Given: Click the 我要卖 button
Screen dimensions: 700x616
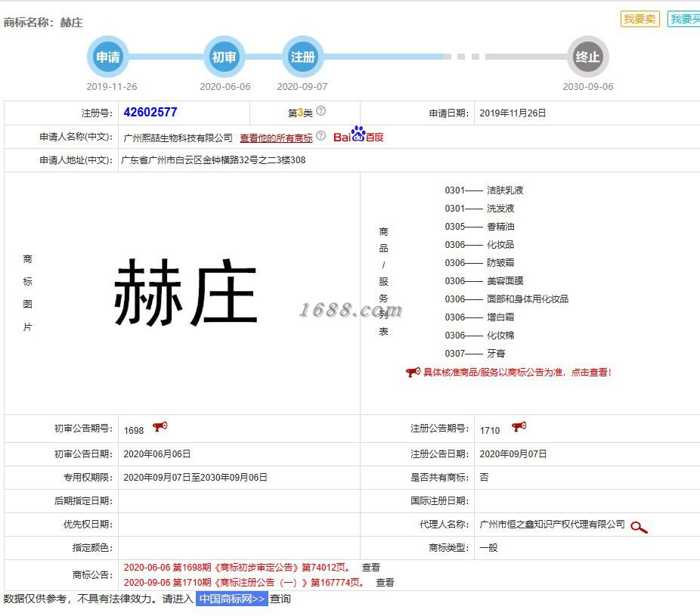Looking at the screenshot, I should pos(640,19).
